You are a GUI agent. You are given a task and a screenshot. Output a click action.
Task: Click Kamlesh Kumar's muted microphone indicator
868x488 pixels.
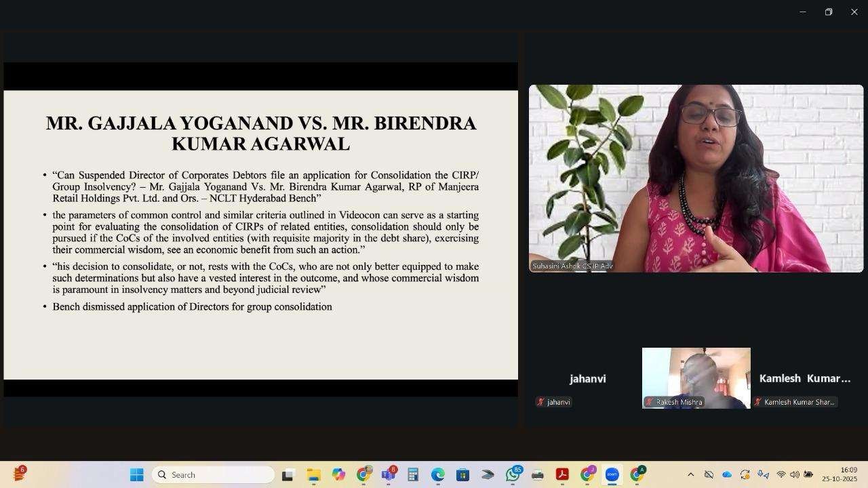(x=757, y=402)
